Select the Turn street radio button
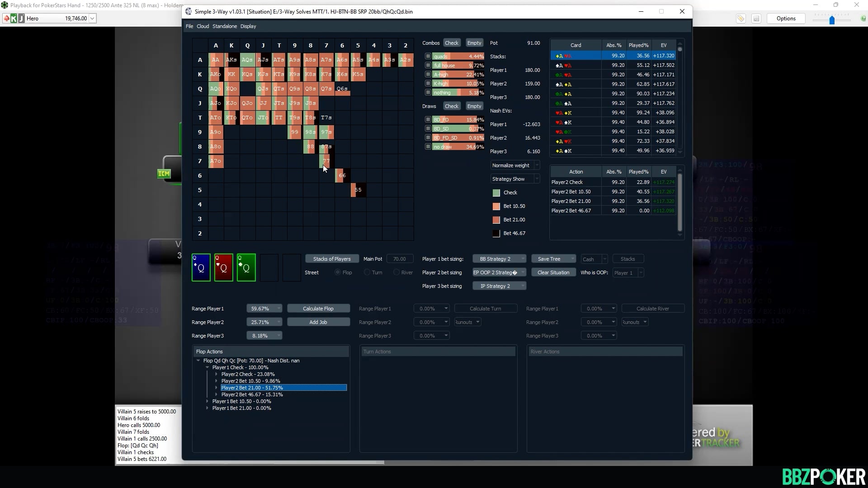Screen dimensions: 868x488 tap(367, 272)
